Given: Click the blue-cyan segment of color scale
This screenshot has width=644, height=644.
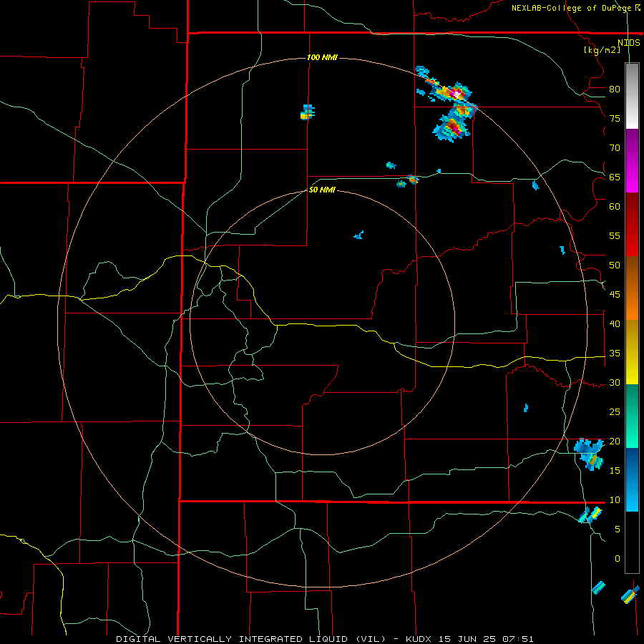Looking at the screenshot, I should coord(632,479).
